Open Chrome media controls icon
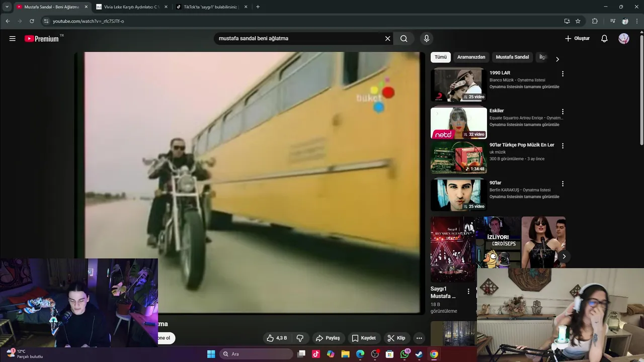 [x=612, y=21]
